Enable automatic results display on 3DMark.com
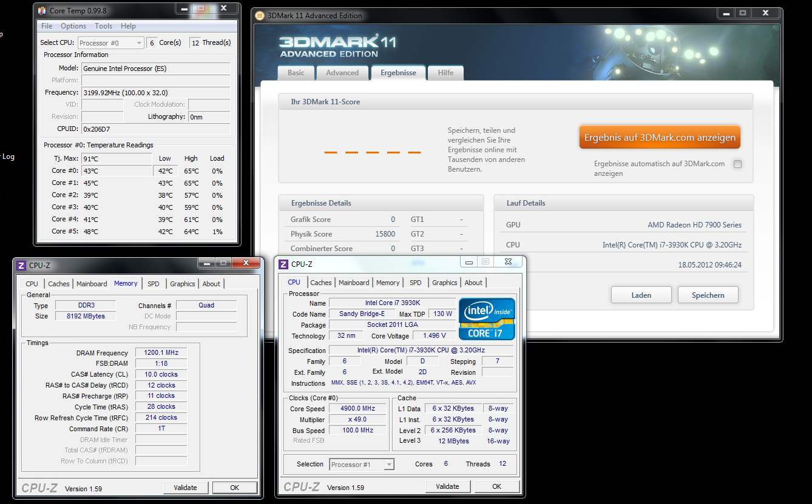This screenshot has height=504, width=812. (737, 164)
